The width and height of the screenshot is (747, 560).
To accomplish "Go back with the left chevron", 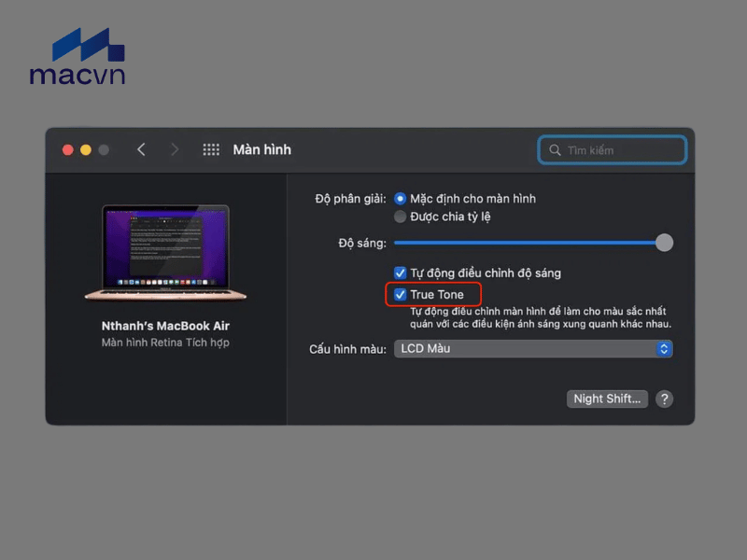I will coord(141,149).
